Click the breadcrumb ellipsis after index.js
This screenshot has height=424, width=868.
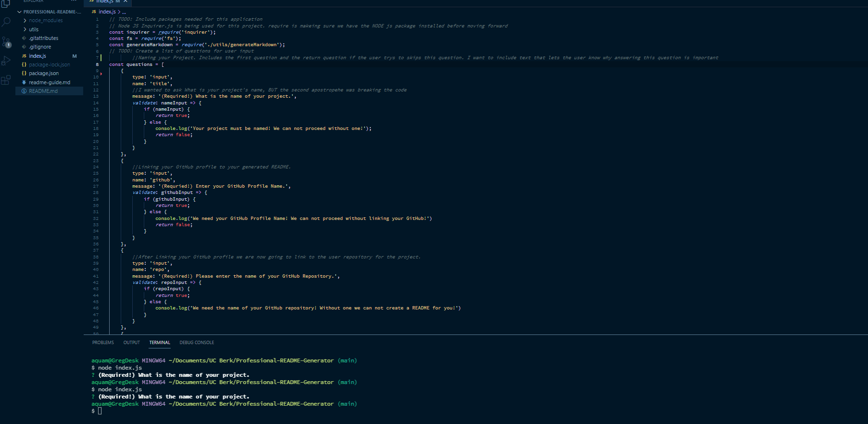[x=124, y=12]
